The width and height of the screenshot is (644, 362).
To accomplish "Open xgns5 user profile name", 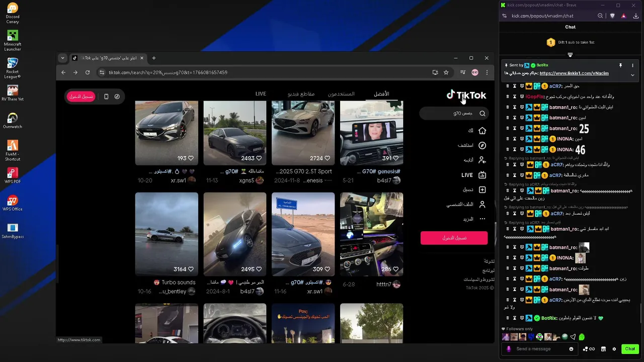I will 247,180.
